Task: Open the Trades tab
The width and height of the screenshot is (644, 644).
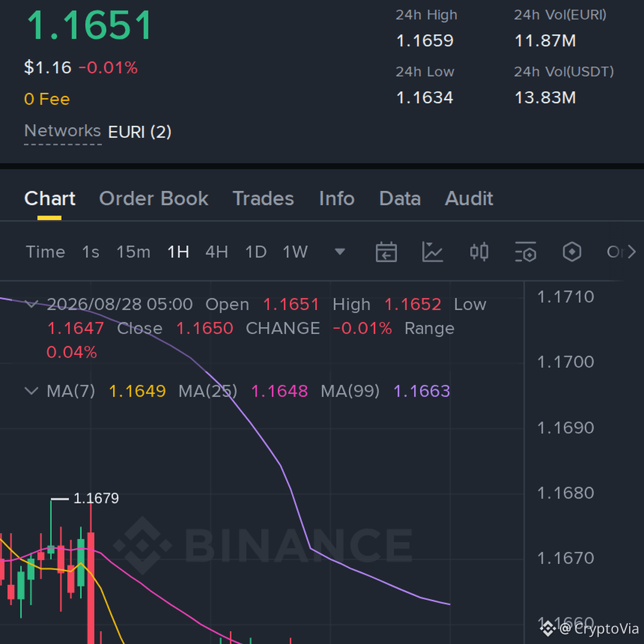Action: pyautogui.click(x=264, y=199)
